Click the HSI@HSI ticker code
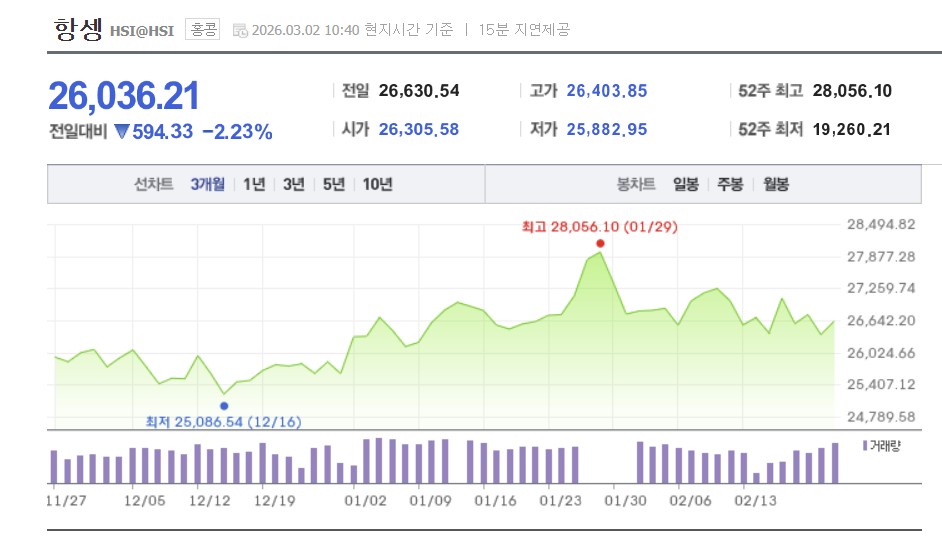Screen dimensions: 942x560 (x=143, y=31)
